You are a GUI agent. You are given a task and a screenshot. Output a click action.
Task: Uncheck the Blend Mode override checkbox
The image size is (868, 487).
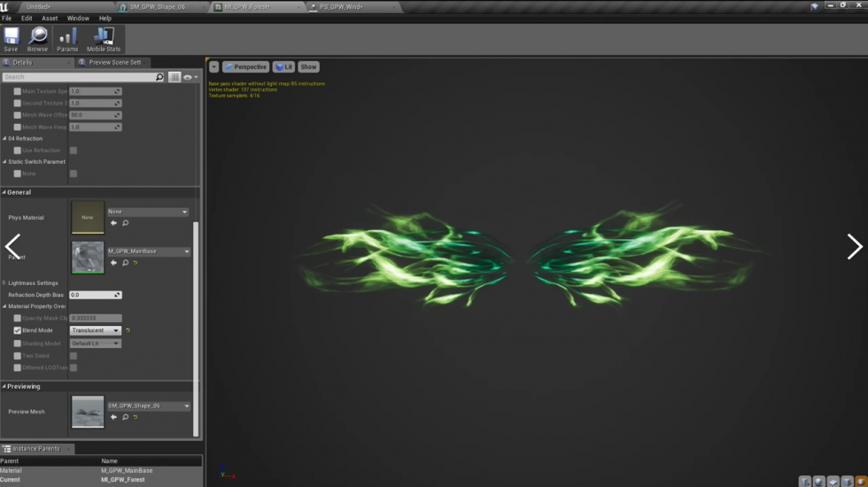pos(17,330)
